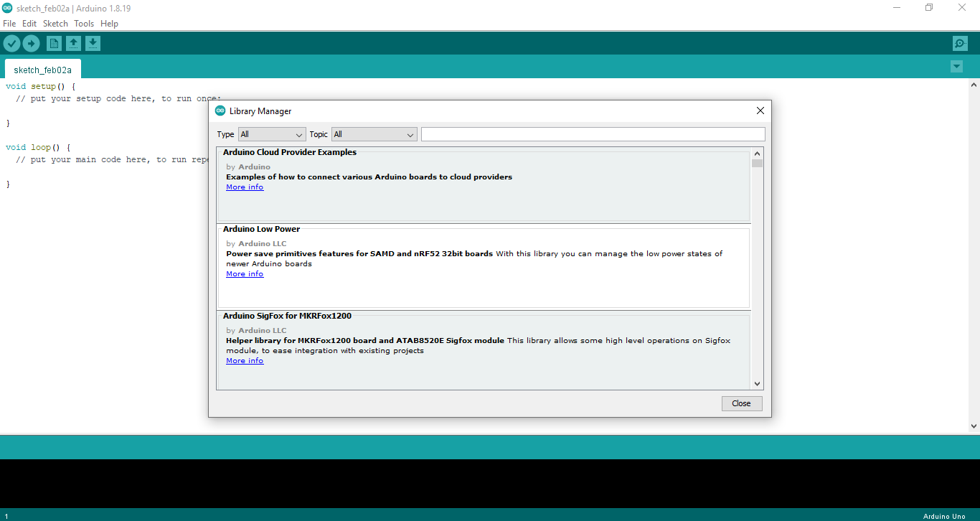Click the library list scrollbar thumb
980x521 pixels.
coord(758,164)
